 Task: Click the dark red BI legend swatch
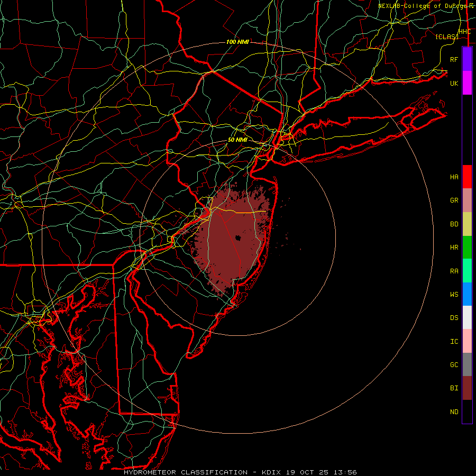[x=467, y=388]
